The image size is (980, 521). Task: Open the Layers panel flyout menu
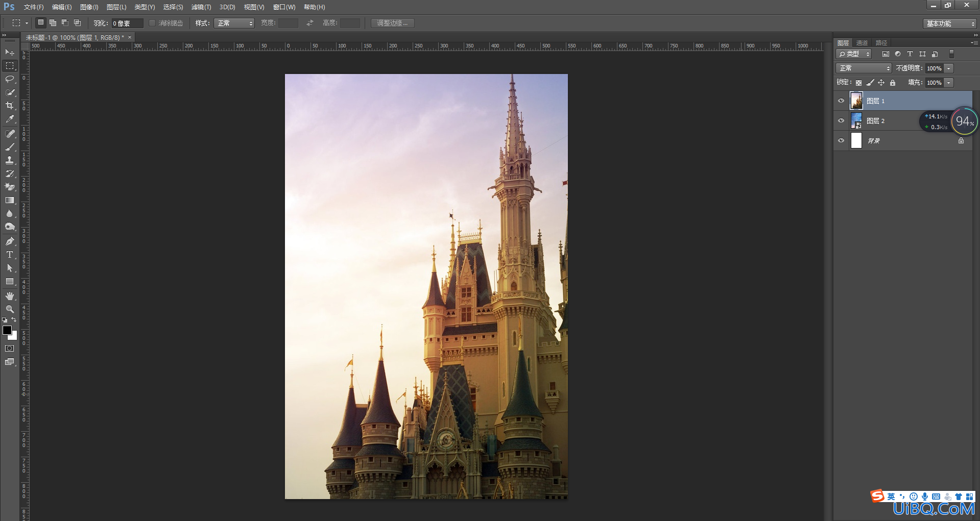[975, 43]
